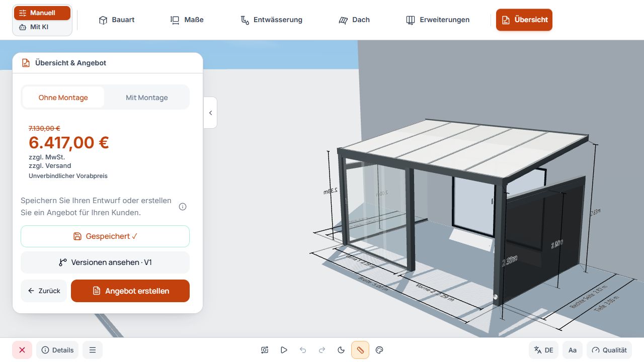Switch to Mit KI mode
Viewport: 644px width, 362px height.
point(42,27)
